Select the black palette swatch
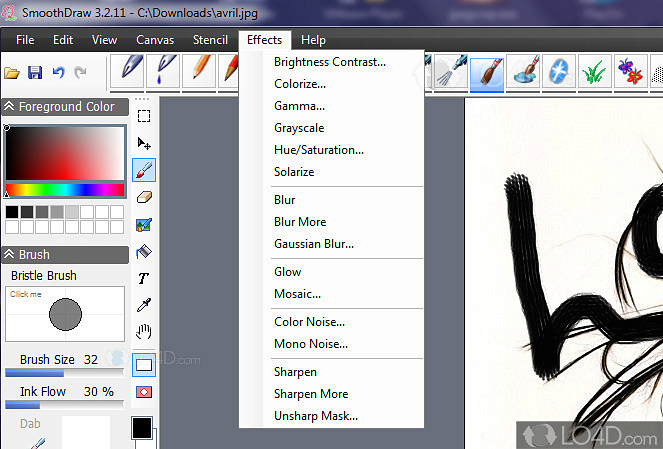Image resolution: width=663 pixels, height=449 pixels. (12, 212)
